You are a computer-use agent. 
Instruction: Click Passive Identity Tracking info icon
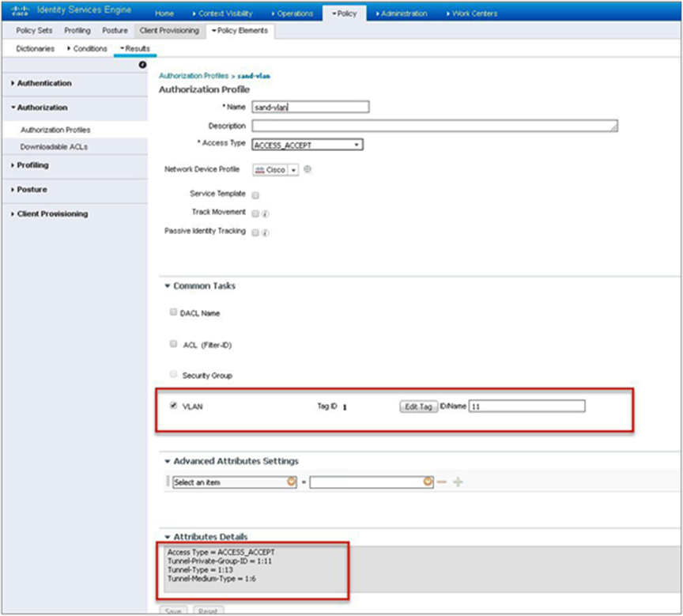coord(266,233)
